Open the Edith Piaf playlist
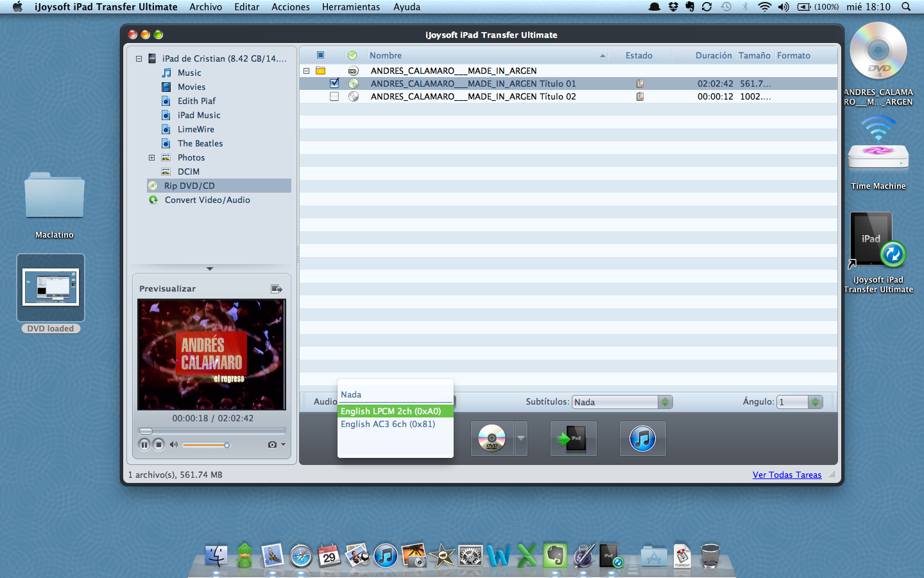This screenshot has height=578, width=924. 196,101
